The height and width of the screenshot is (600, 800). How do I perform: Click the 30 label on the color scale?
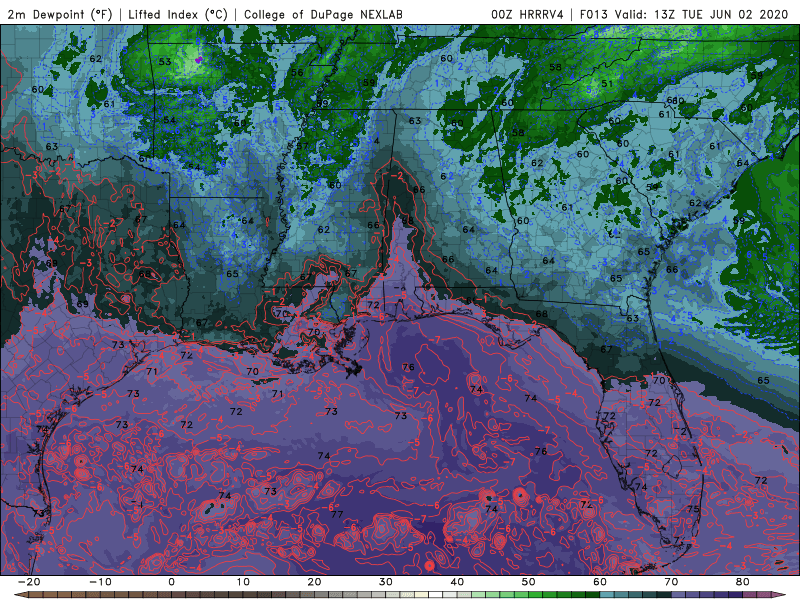click(386, 582)
